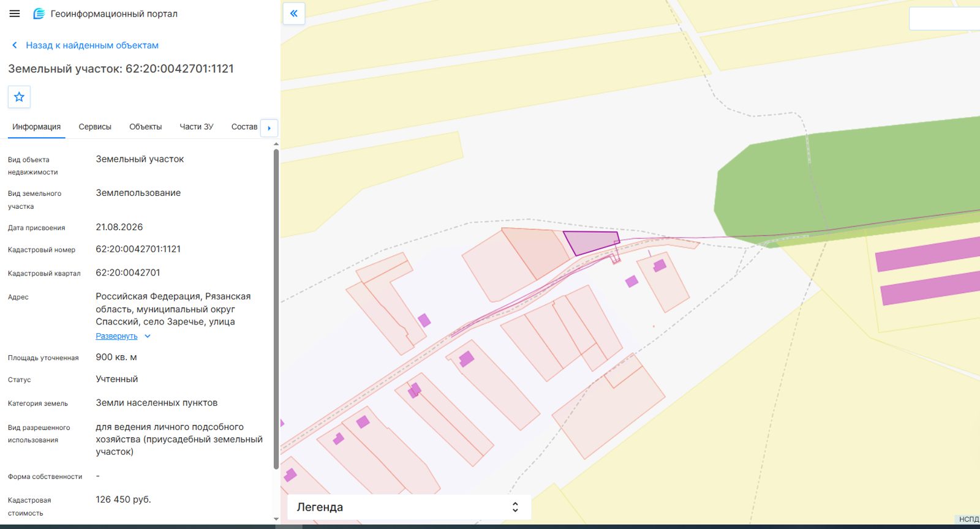Click the date value 21.08.2026
This screenshot has height=529, width=980.
(x=119, y=227)
